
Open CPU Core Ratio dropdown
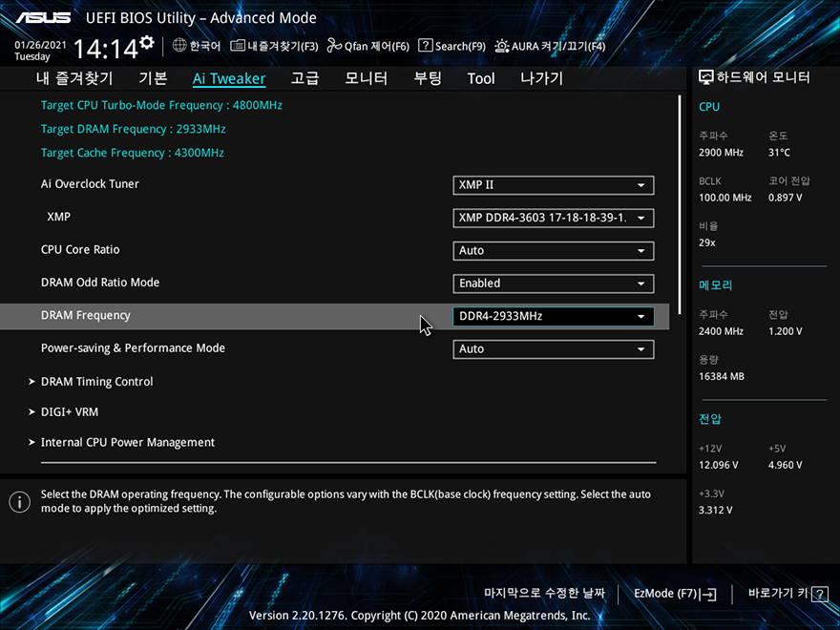(554, 251)
